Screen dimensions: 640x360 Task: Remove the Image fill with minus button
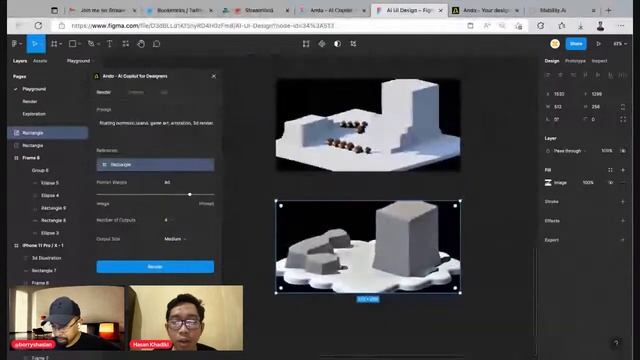pos(623,183)
